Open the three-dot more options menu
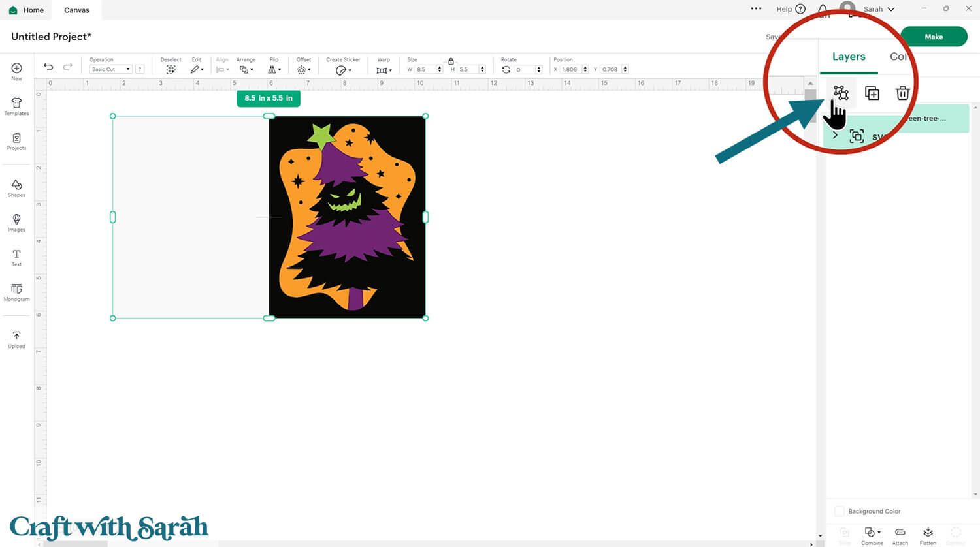Image resolution: width=980 pixels, height=547 pixels. click(x=756, y=9)
